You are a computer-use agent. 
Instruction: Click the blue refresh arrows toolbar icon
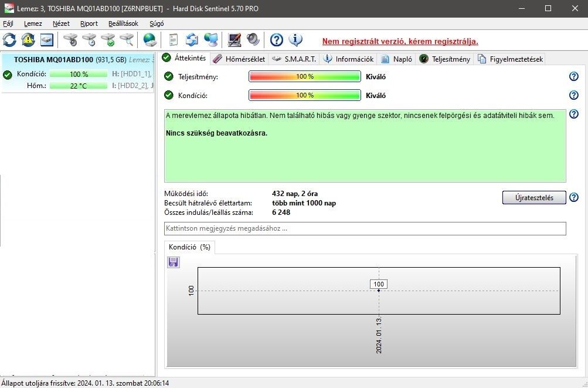click(9, 40)
